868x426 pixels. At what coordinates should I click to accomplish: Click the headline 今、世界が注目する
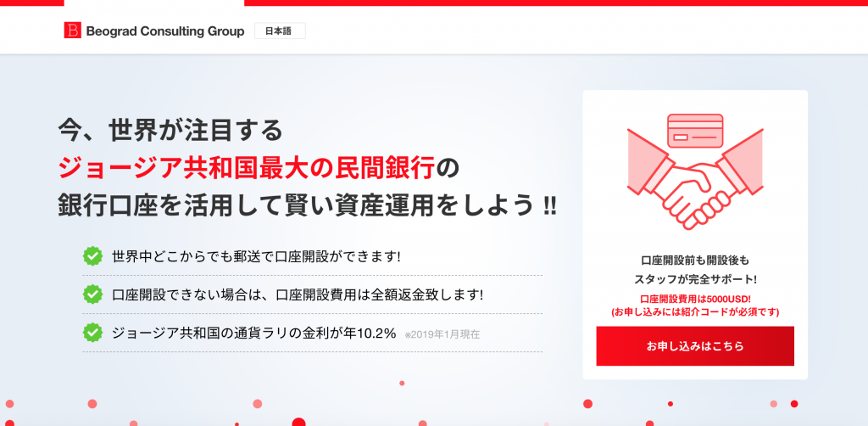170,131
